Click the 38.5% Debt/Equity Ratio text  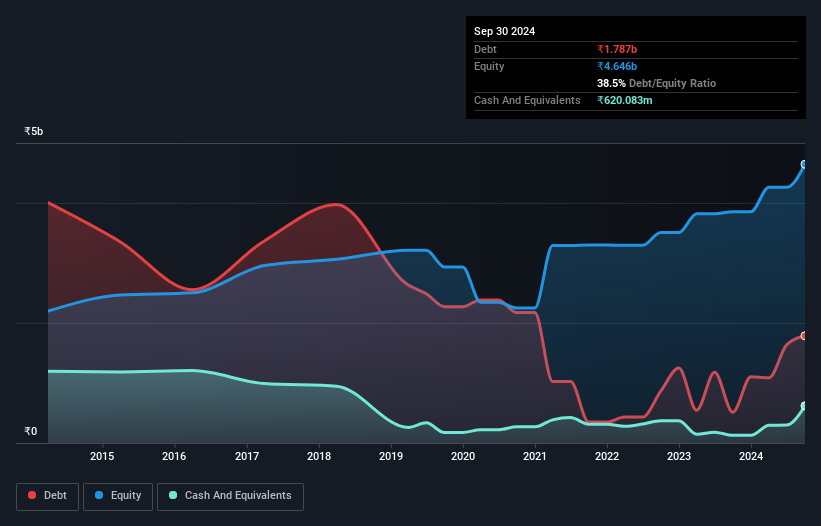656,83
